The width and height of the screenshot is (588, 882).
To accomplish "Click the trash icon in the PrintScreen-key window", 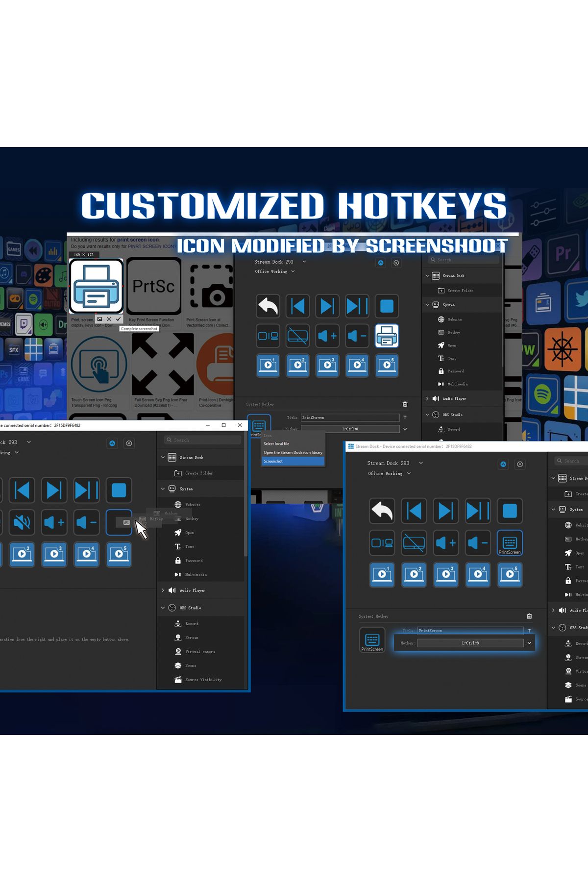I will [529, 616].
